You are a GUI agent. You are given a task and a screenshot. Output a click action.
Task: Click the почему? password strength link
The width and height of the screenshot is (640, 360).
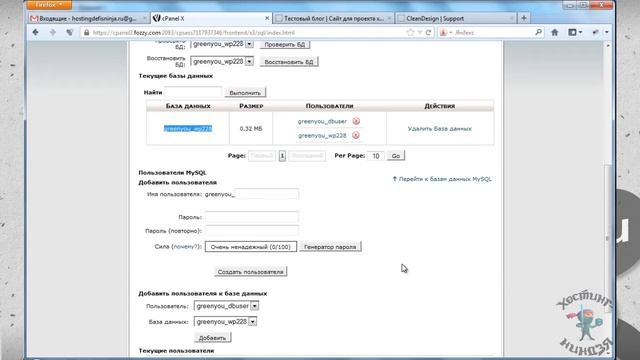[x=186, y=247]
